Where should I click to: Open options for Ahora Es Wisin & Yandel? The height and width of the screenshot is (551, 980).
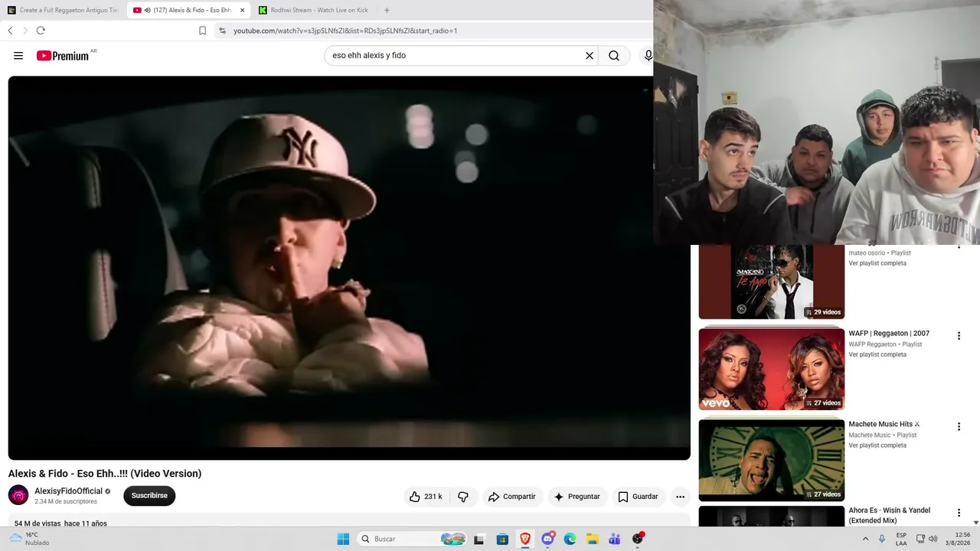(959, 513)
